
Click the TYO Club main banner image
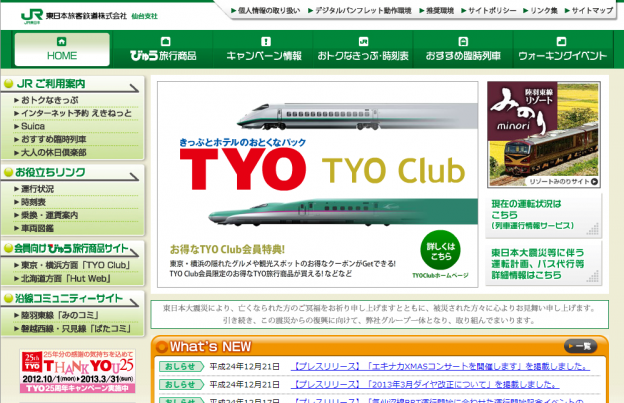pos(318,184)
